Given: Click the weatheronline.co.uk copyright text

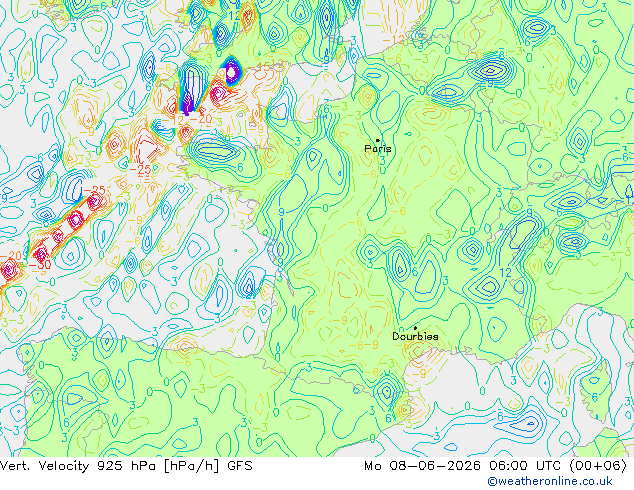Looking at the screenshot, I should [550, 481].
